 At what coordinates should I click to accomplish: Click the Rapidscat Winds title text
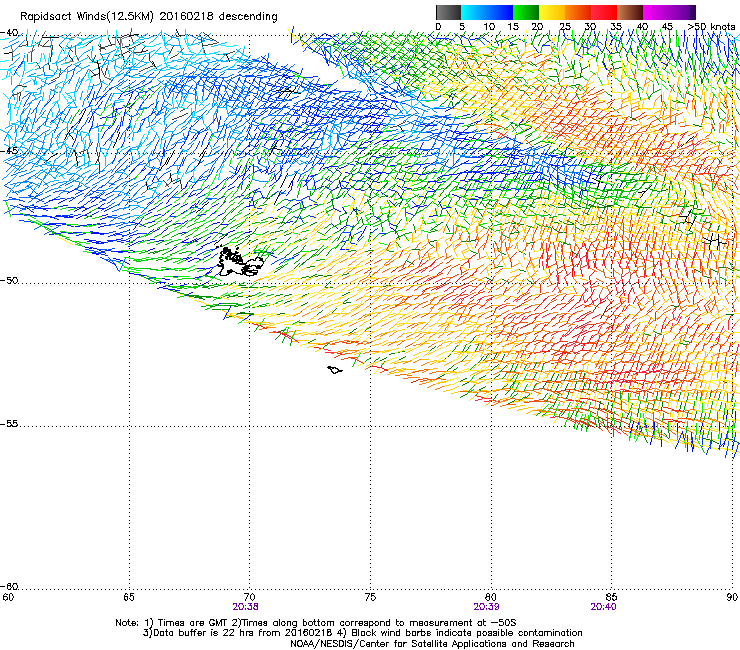point(149,17)
